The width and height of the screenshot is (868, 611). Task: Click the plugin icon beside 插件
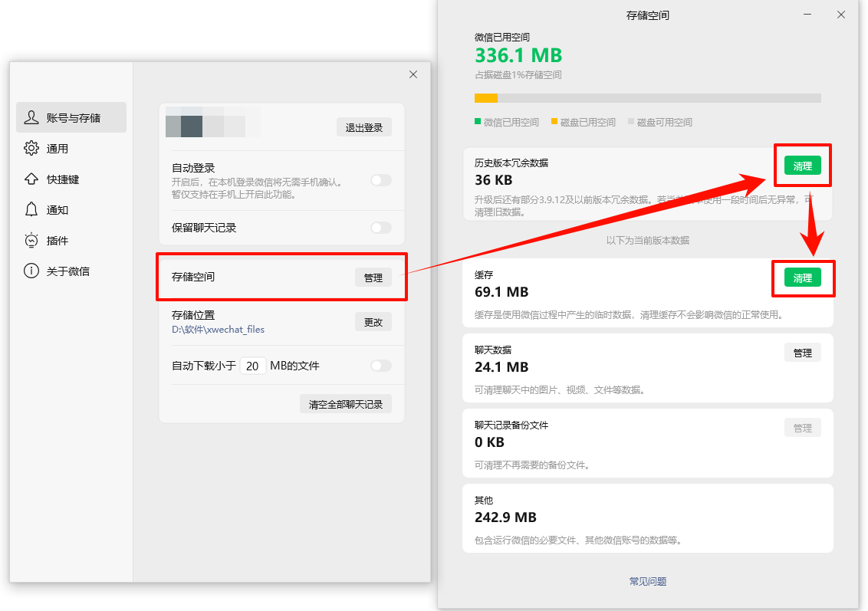point(31,240)
